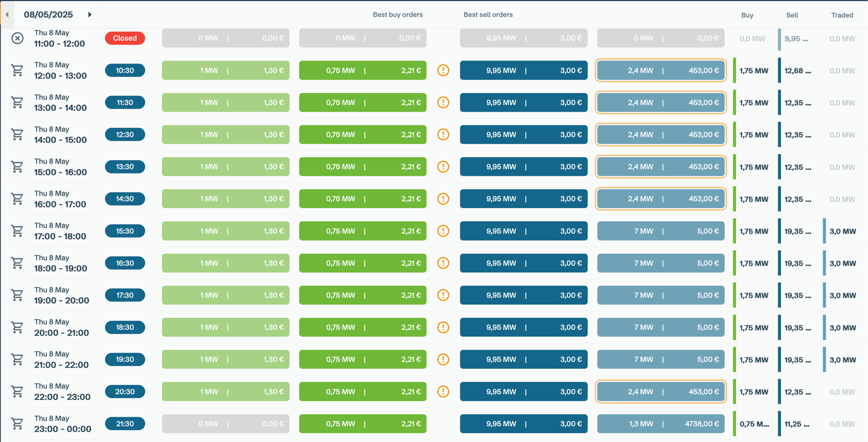The image size is (868, 442).
Task: Click the warning icon in the 22:00 - 23:00 row
Action: tap(443, 392)
